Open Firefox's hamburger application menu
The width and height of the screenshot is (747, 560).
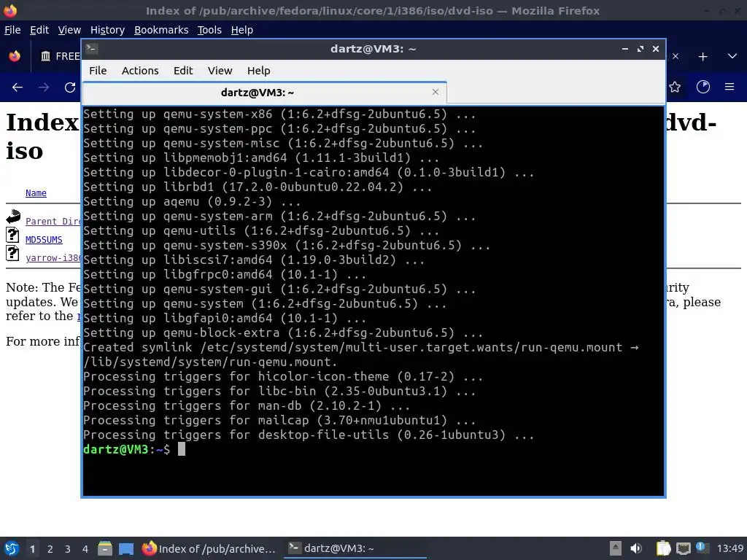[729, 87]
